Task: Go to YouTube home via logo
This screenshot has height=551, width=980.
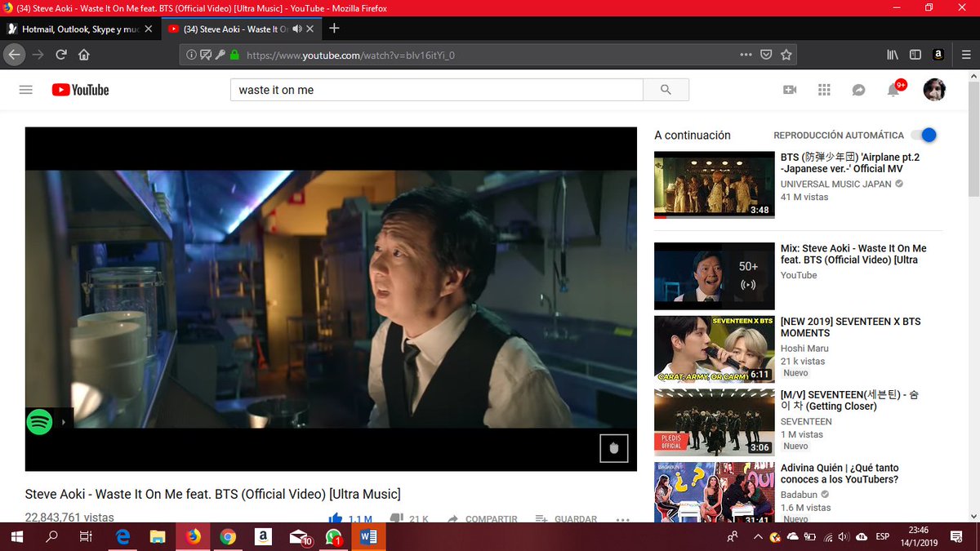Action: pos(80,90)
